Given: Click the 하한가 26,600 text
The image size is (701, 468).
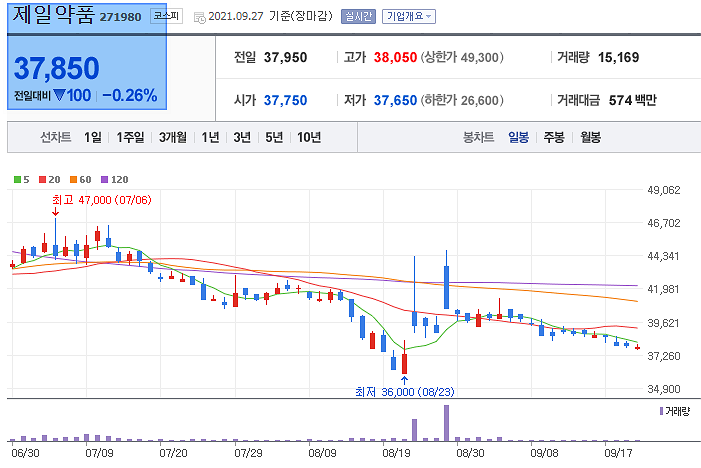Looking at the screenshot, I should point(462,100).
